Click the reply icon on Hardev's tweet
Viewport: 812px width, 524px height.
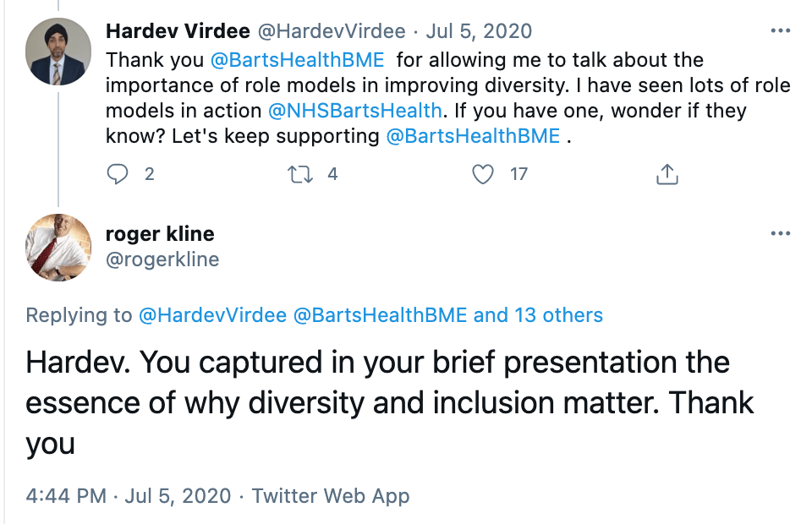[118, 174]
